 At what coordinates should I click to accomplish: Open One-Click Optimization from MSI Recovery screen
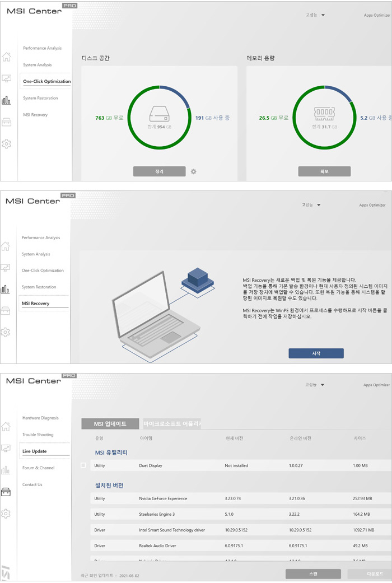point(43,270)
